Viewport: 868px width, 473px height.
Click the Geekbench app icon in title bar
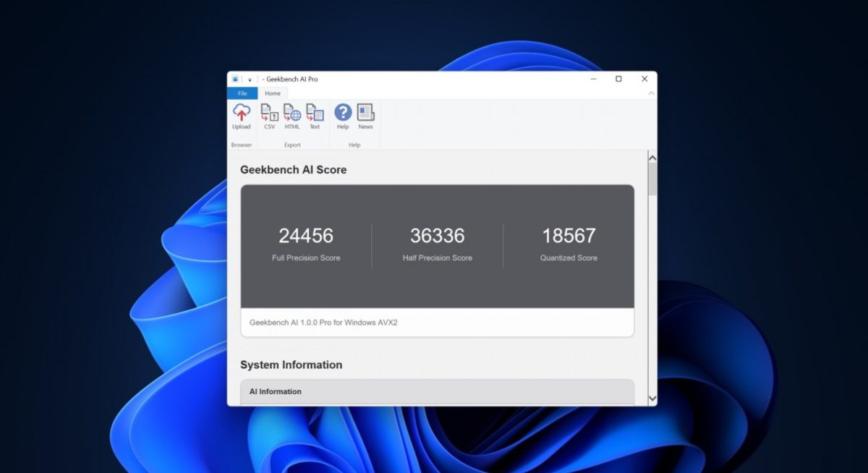(x=236, y=79)
